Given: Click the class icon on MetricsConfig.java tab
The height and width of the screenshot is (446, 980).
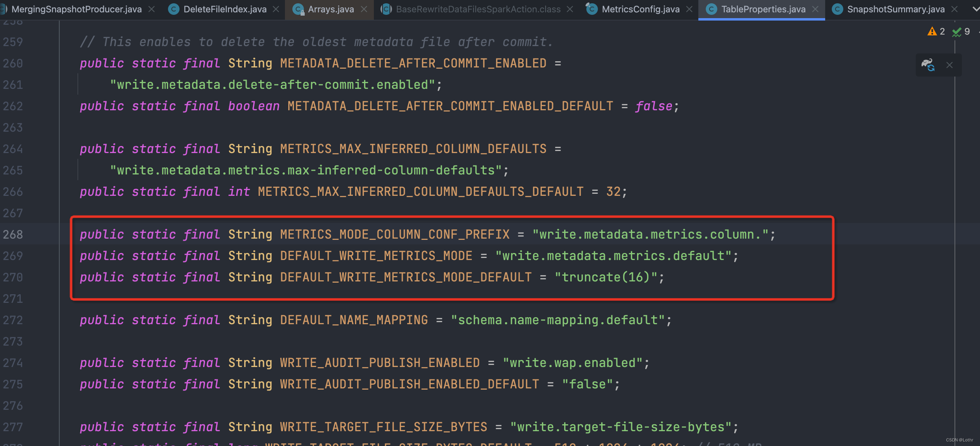Looking at the screenshot, I should pyautogui.click(x=591, y=9).
